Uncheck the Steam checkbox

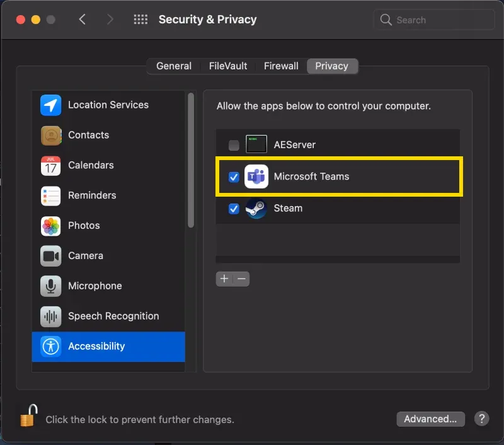[234, 209]
